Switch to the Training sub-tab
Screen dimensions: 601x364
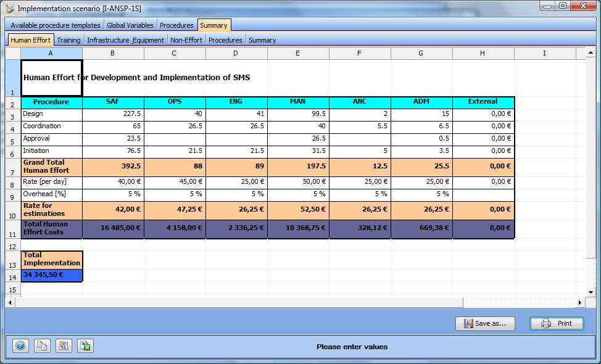[x=68, y=40]
